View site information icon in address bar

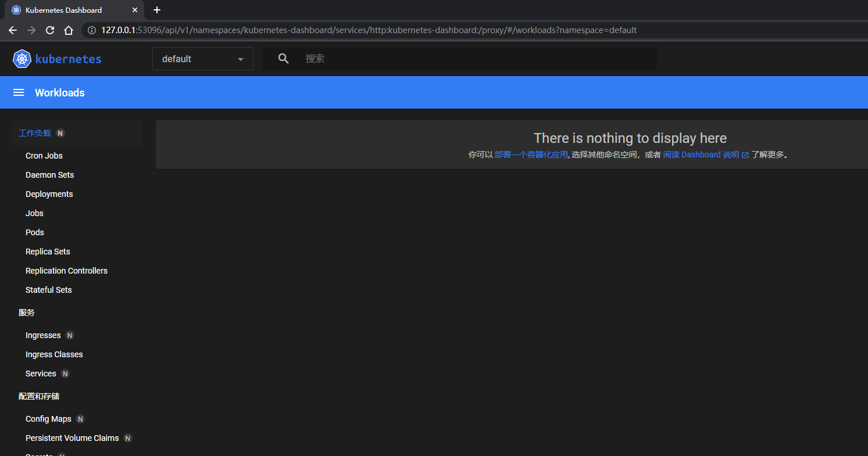point(91,30)
